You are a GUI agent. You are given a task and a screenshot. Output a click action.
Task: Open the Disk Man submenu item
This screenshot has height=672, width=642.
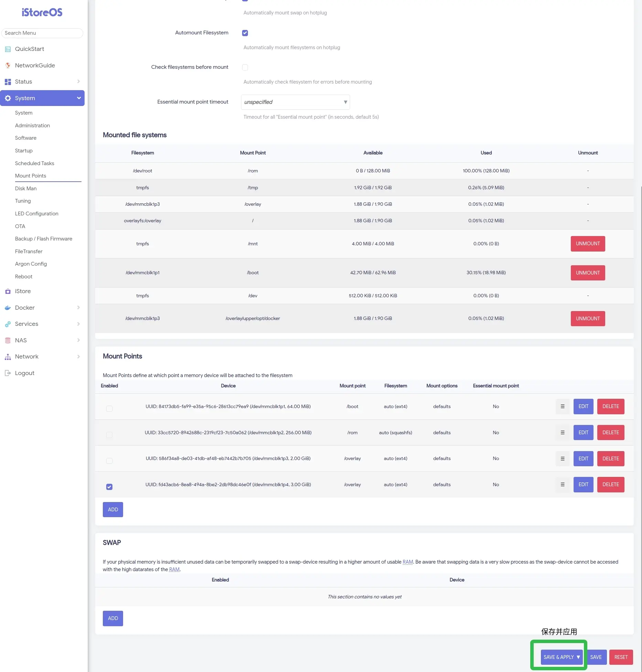coord(26,189)
